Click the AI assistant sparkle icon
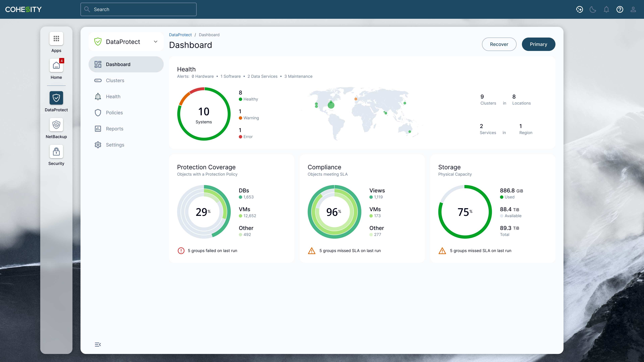The image size is (644, 362). pyautogui.click(x=579, y=10)
